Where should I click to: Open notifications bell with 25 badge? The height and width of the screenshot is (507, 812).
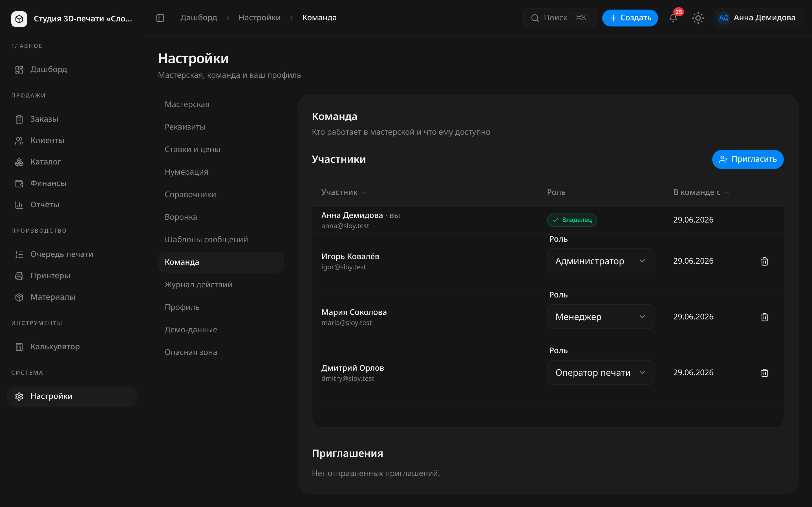click(673, 18)
